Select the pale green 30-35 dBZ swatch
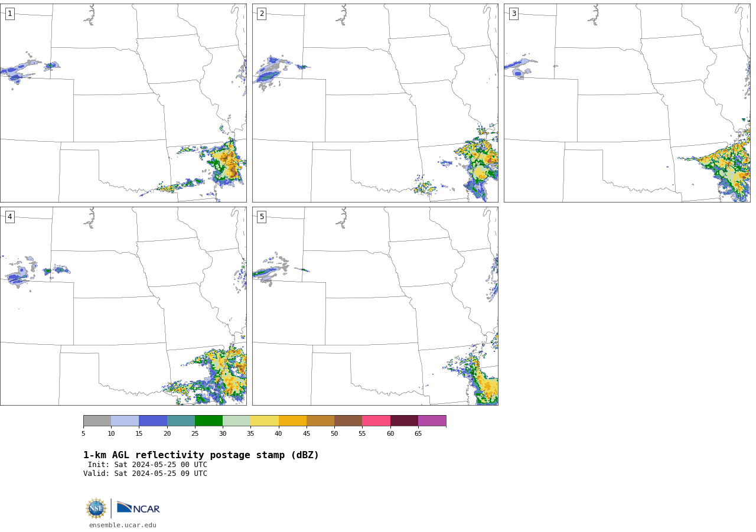The image size is (756, 532). (x=236, y=420)
